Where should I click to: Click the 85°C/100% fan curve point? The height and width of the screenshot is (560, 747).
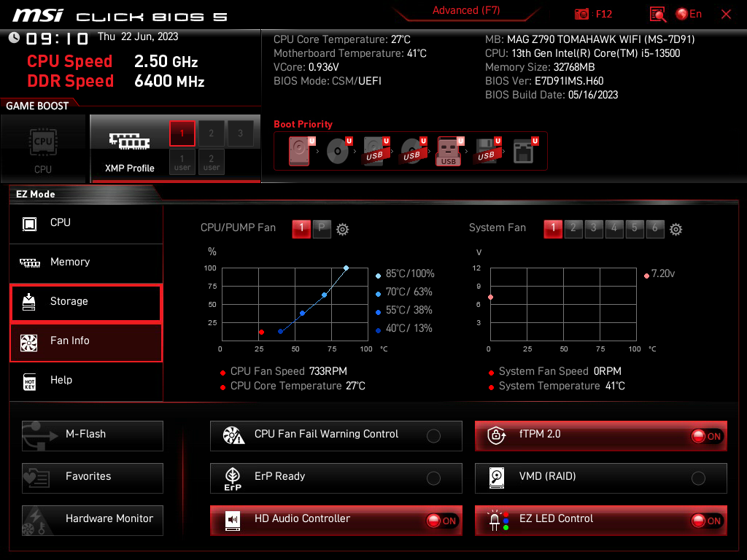347,268
